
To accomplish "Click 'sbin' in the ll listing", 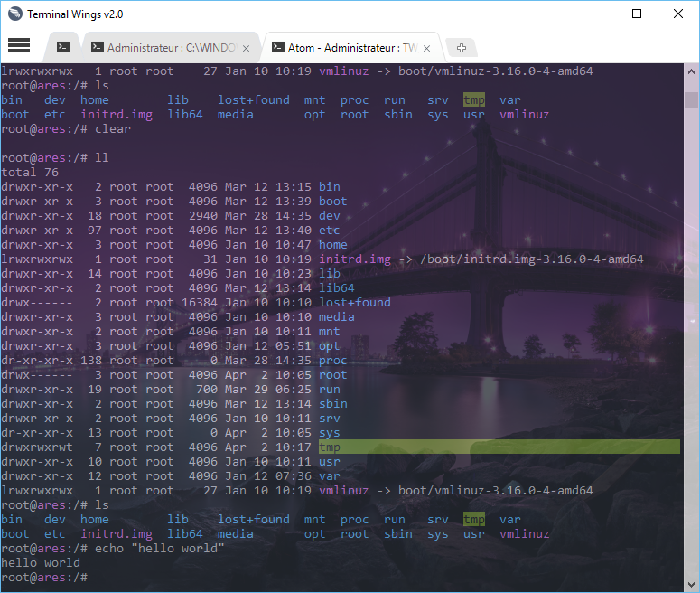I will [333, 404].
